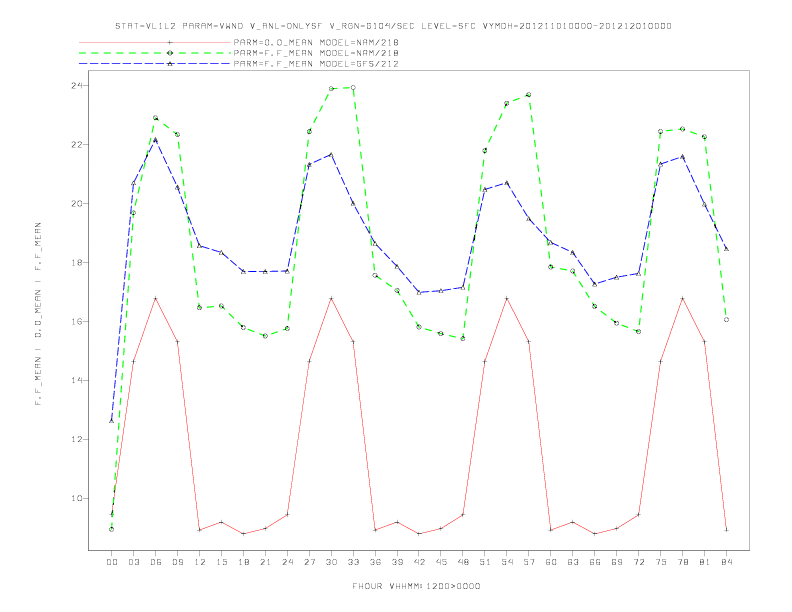Click the chart title text at top
Image resolution: width=792 pixels, height=612 pixels.
(x=393, y=26)
